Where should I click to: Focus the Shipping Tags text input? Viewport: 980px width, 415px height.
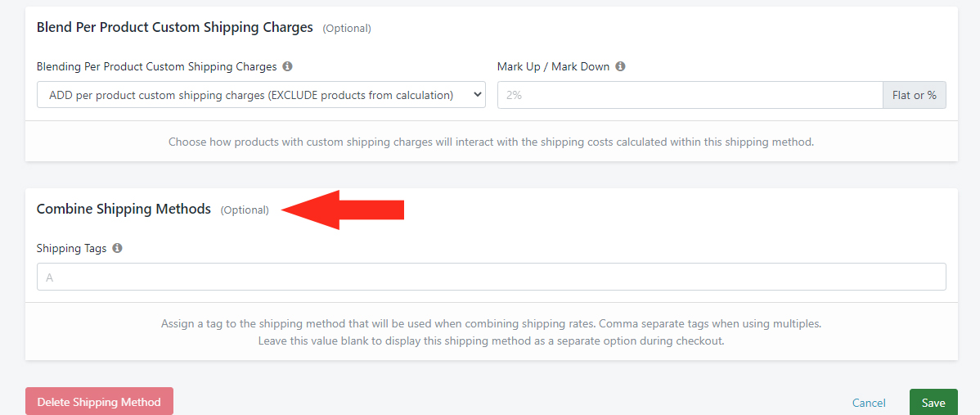point(491,277)
